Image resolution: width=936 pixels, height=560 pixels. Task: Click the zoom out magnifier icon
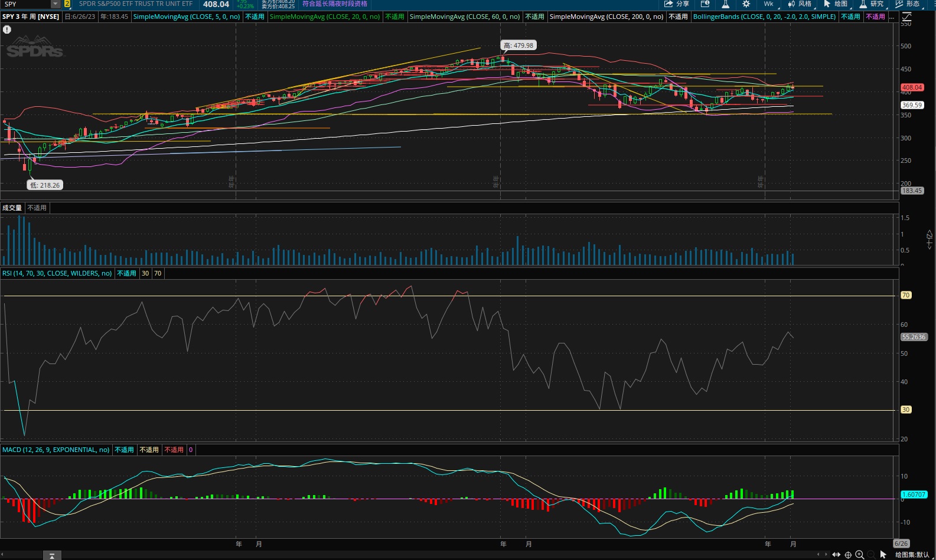point(871,555)
